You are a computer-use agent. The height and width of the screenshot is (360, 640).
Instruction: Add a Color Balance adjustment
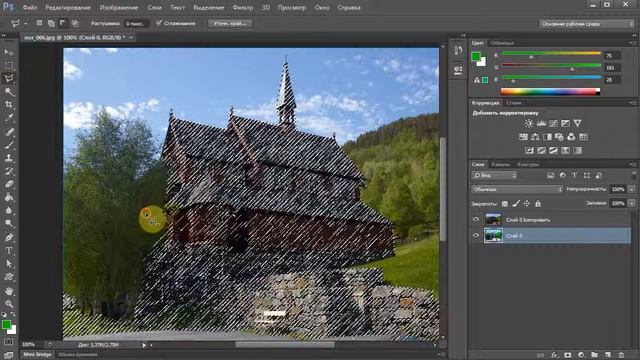tap(535, 137)
